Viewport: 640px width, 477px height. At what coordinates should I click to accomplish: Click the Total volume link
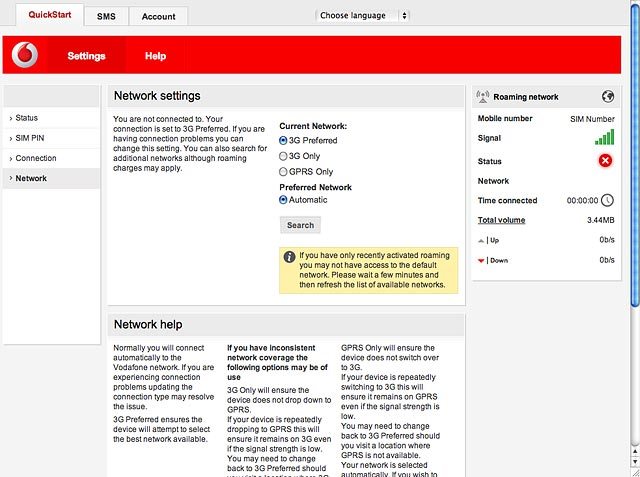click(x=501, y=220)
